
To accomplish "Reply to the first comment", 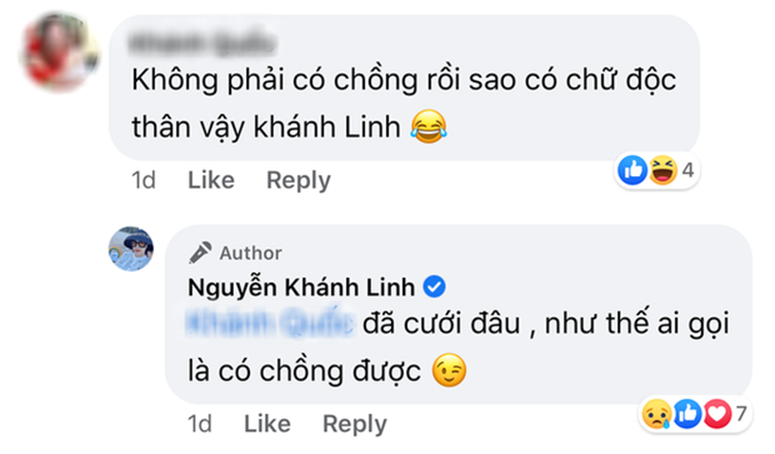I will [x=298, y=180].
